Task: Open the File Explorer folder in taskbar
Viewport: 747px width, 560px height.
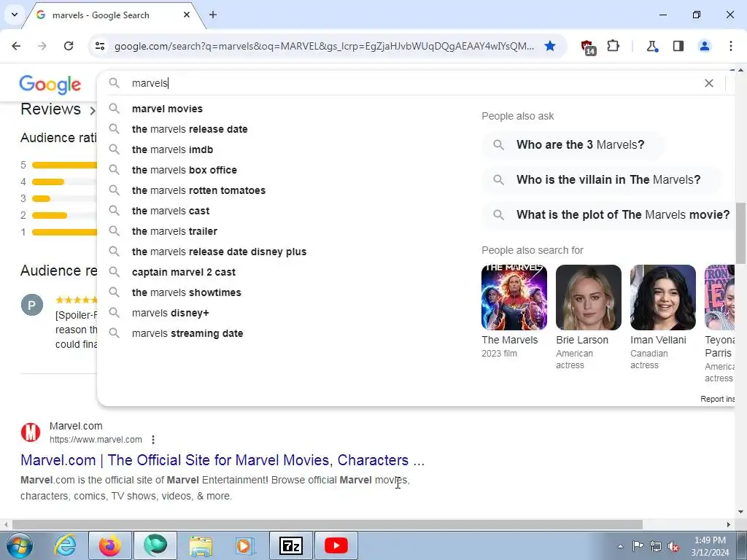Action: (201, 545)
